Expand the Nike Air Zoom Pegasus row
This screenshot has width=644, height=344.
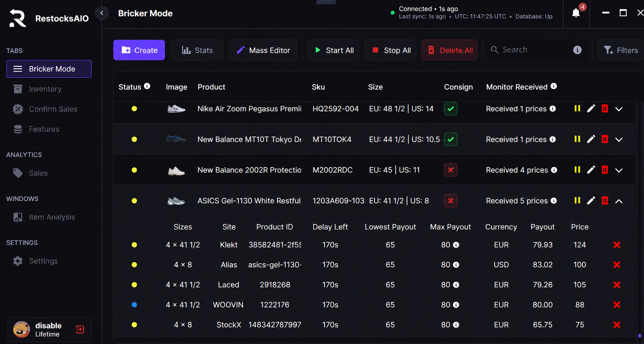[x=619, y=109]
